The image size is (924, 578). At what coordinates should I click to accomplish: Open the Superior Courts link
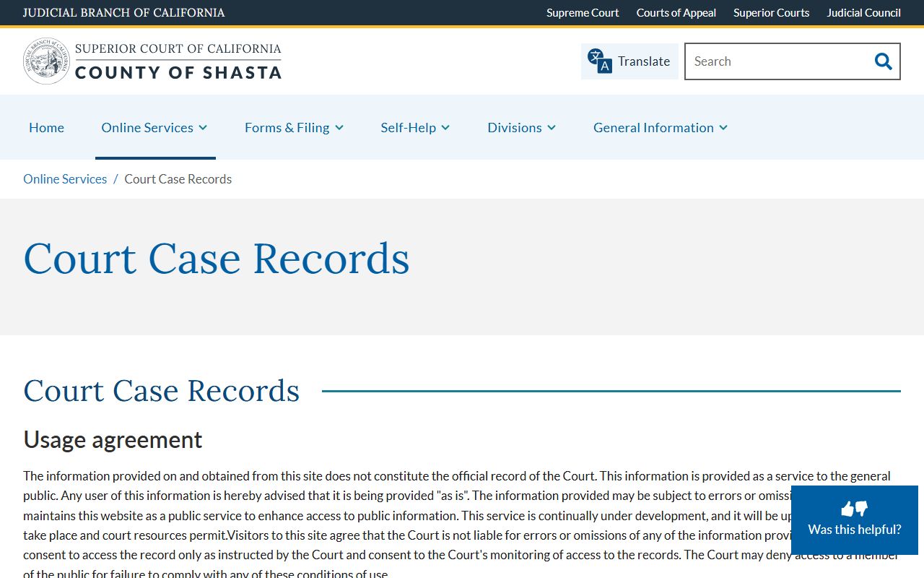point(772,13)
